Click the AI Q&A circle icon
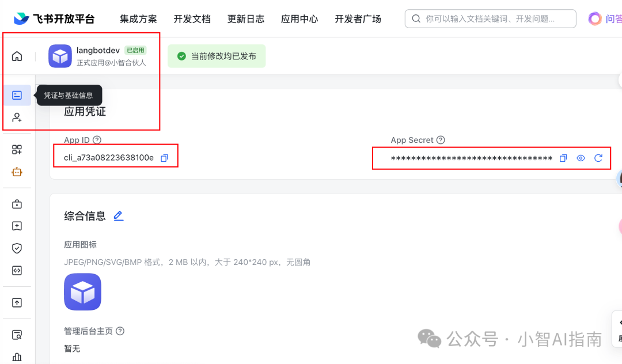 click(594, 18)
